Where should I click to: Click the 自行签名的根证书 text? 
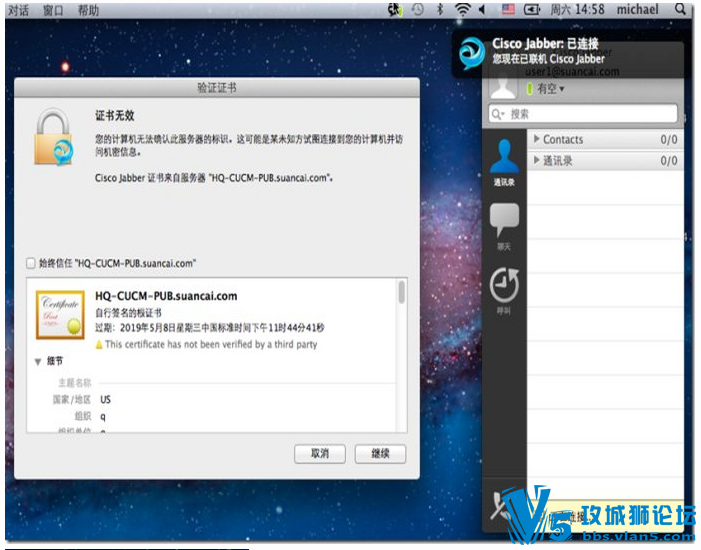click(128, 313)
